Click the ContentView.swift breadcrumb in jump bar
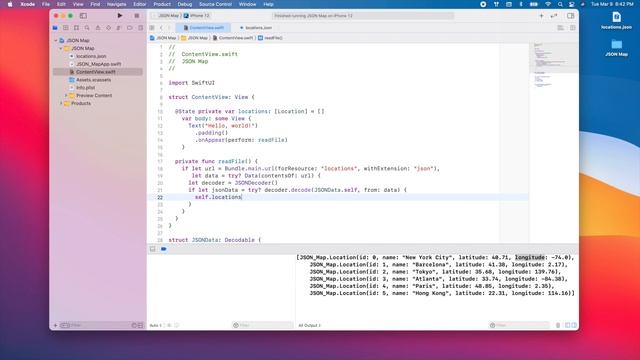 [233, 38]
